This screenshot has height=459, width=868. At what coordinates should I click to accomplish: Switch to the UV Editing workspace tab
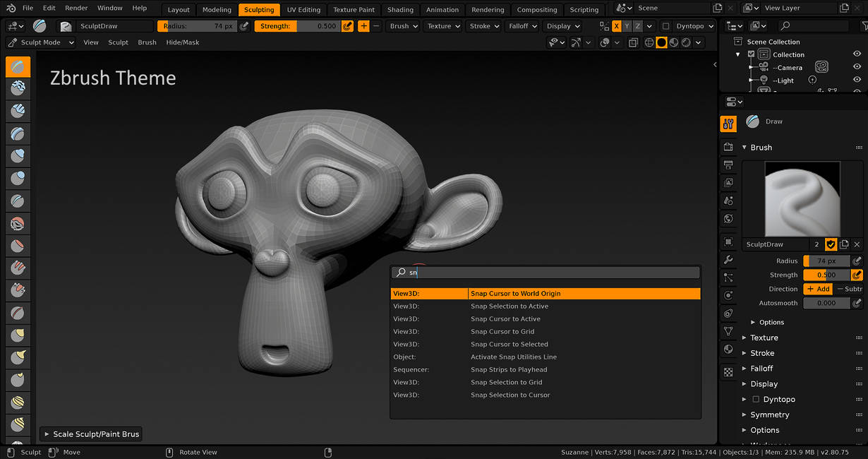point(303,10)
